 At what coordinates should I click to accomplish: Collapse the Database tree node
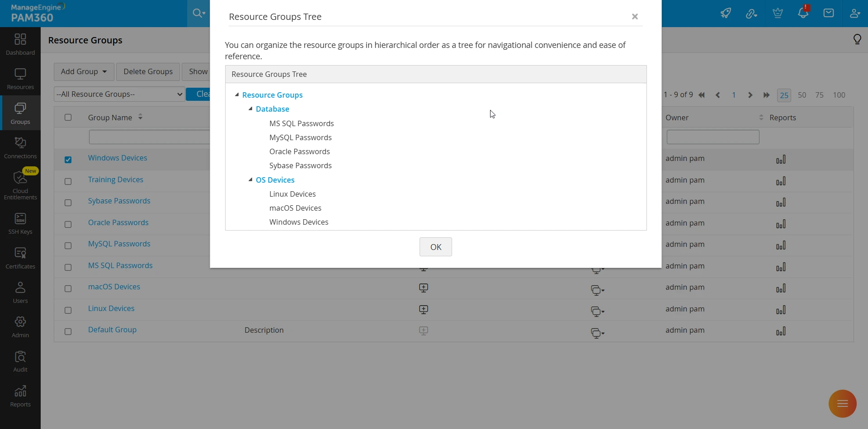[250, 109]
